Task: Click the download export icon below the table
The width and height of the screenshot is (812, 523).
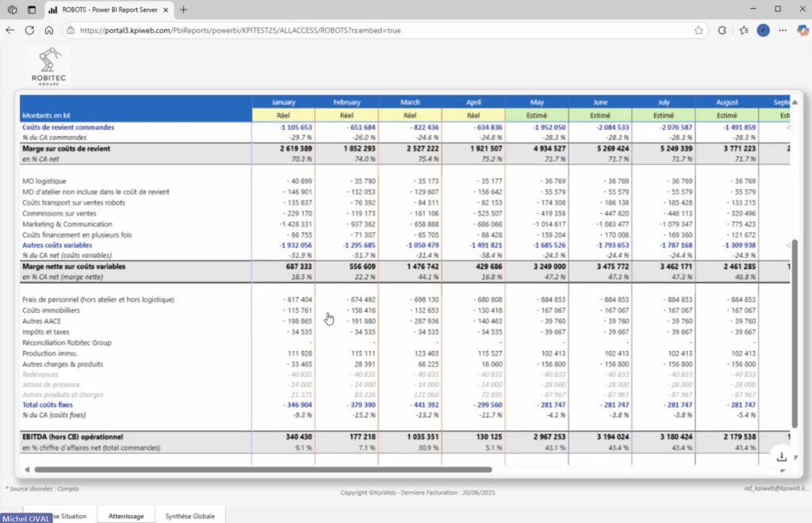Action: pyautogui.click(x=782, y=456)
